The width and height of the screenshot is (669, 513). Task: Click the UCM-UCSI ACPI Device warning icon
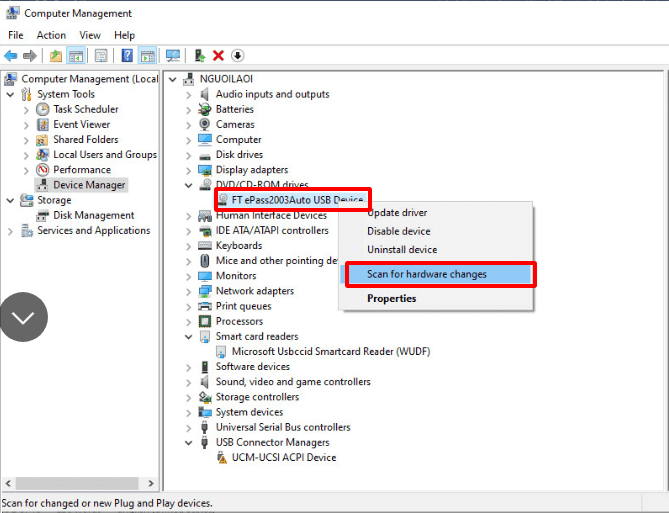pos(221,458)
